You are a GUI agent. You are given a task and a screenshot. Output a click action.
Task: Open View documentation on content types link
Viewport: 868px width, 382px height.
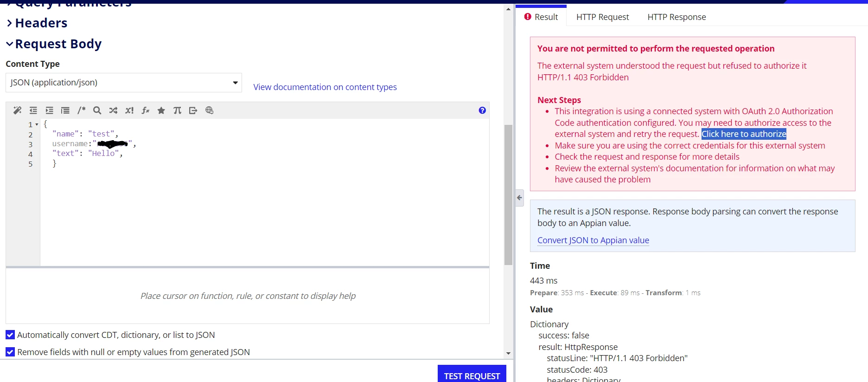tap(325, 87)
